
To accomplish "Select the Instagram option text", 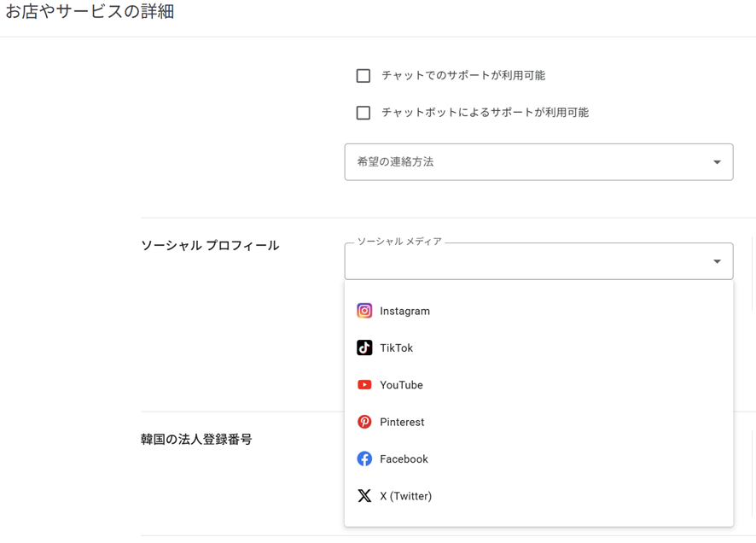I will pos(404,311).
